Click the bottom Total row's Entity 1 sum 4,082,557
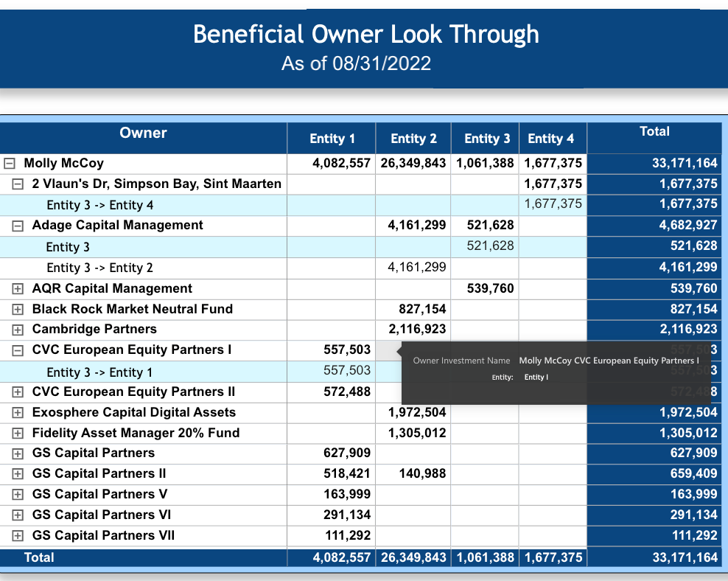This screenshot has width=728, height=581. (x=342, y=557)
